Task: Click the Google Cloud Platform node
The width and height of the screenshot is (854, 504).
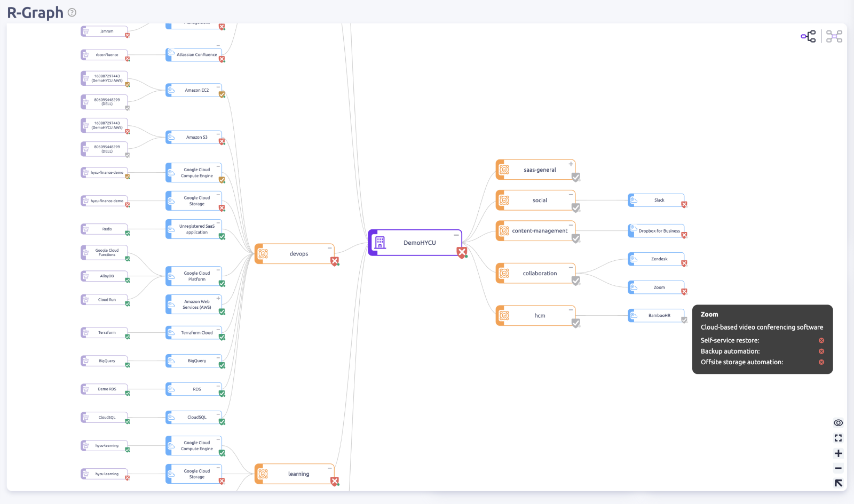Action: (x=194, y=276)
